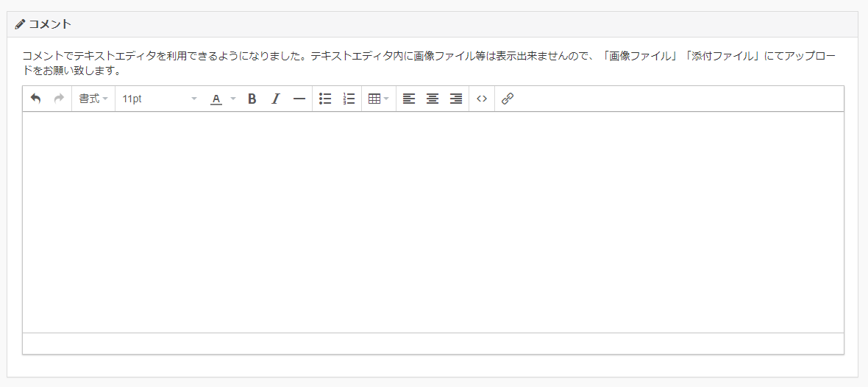Align text to the right
868x387 pixels.
455,99
